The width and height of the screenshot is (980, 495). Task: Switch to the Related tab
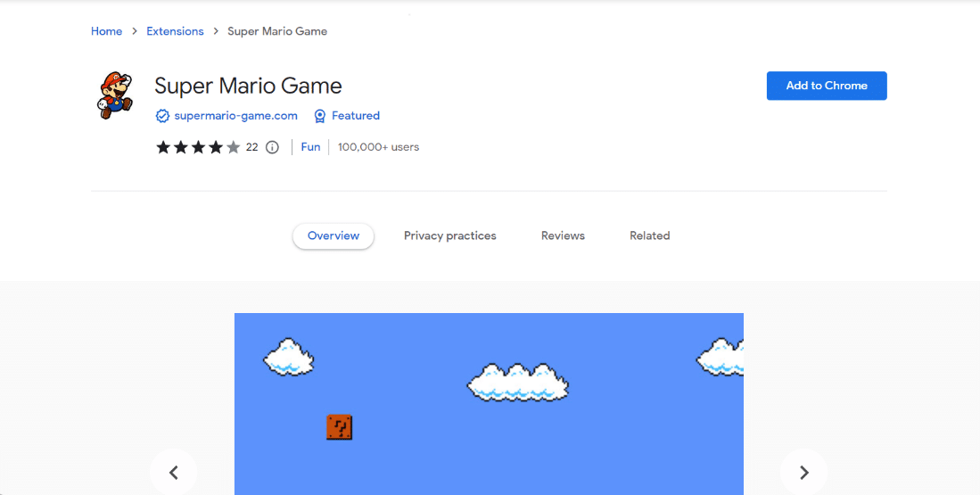(x=649, y=235)
